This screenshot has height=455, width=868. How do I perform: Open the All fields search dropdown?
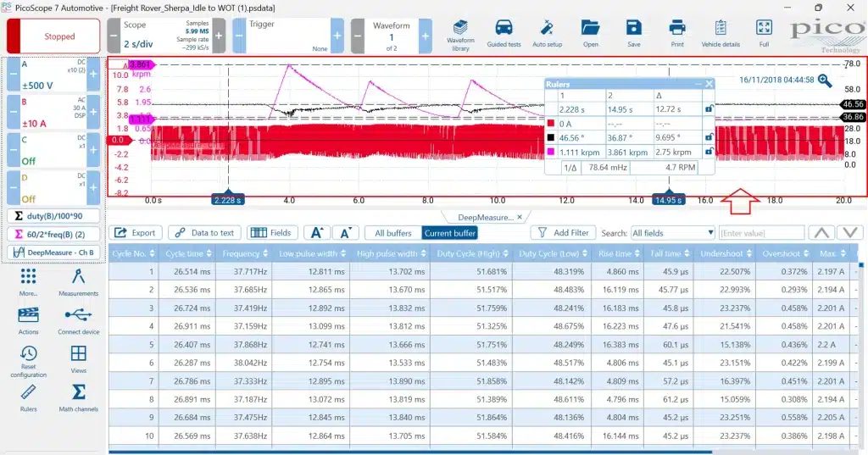tap(672, 233)
